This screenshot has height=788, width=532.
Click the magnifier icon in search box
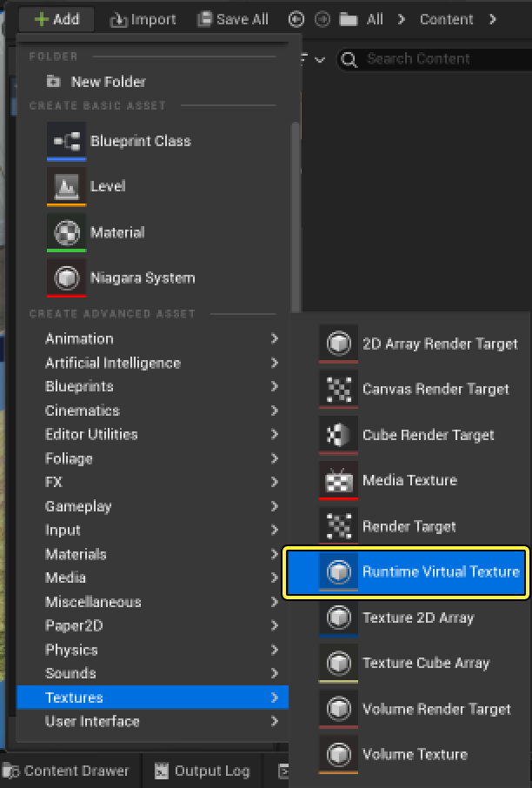coord(349,60)
